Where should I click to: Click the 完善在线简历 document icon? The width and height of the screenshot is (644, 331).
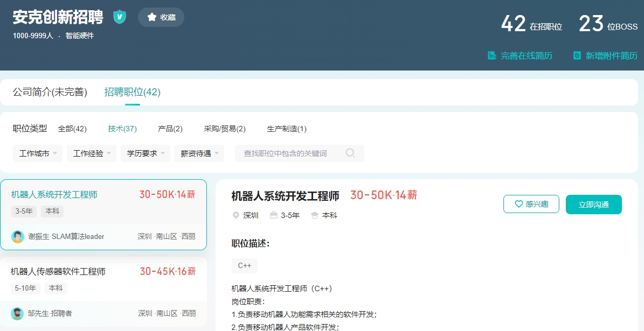(491, 55)
